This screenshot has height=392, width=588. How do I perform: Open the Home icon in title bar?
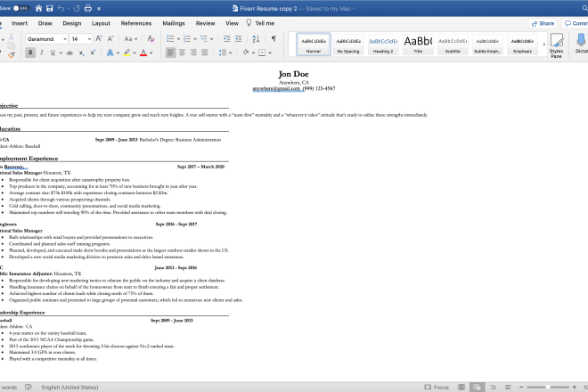point(38,8)
